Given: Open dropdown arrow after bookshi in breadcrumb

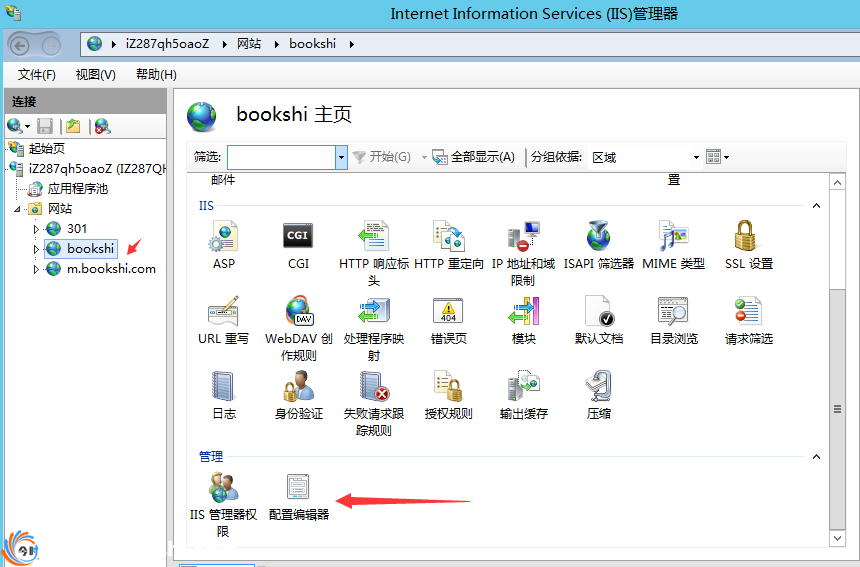Looking at the screenshot, I should 352,44.
